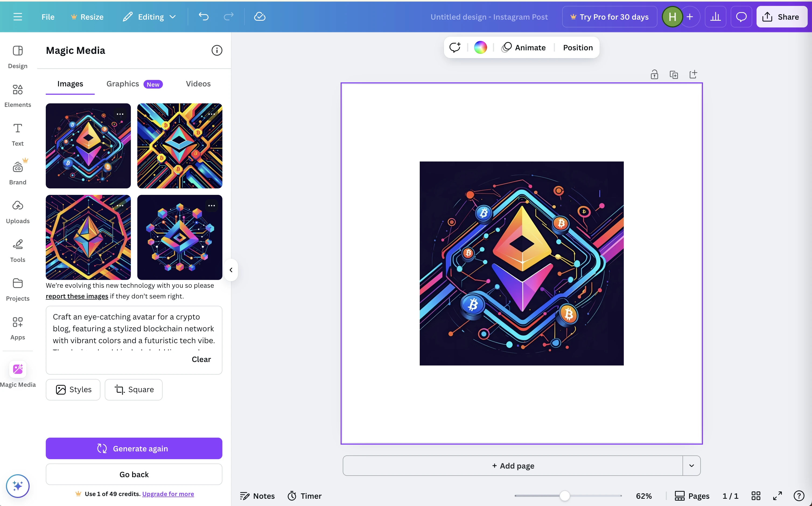Select the third generated octagon image
The image size is (812, 506).
(x=88, y=237)
